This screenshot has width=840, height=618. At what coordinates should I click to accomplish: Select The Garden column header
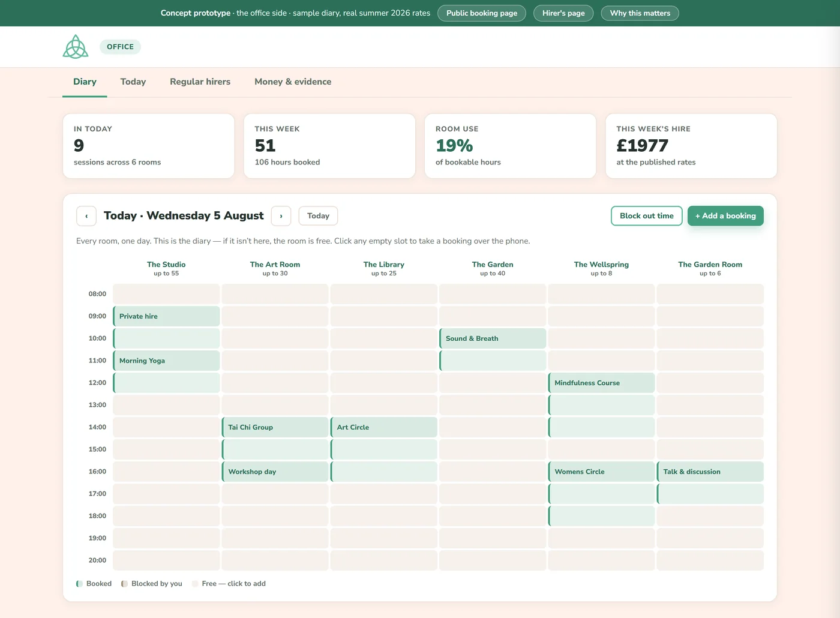tap(493, 268)
